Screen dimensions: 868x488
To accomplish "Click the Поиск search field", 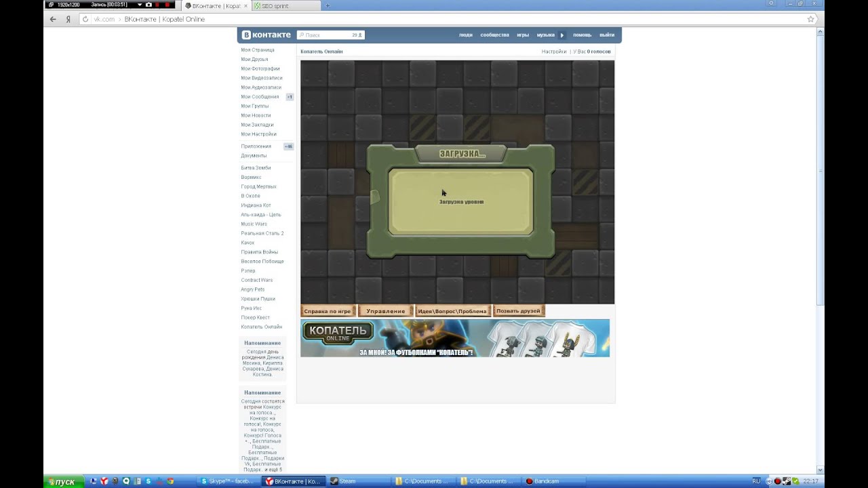I will pos(330,35).
